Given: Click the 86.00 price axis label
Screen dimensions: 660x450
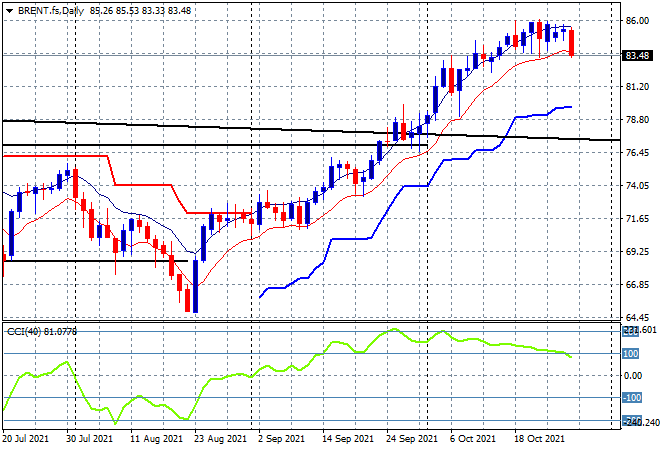Looking at the screenshot, I should point(637,21).
